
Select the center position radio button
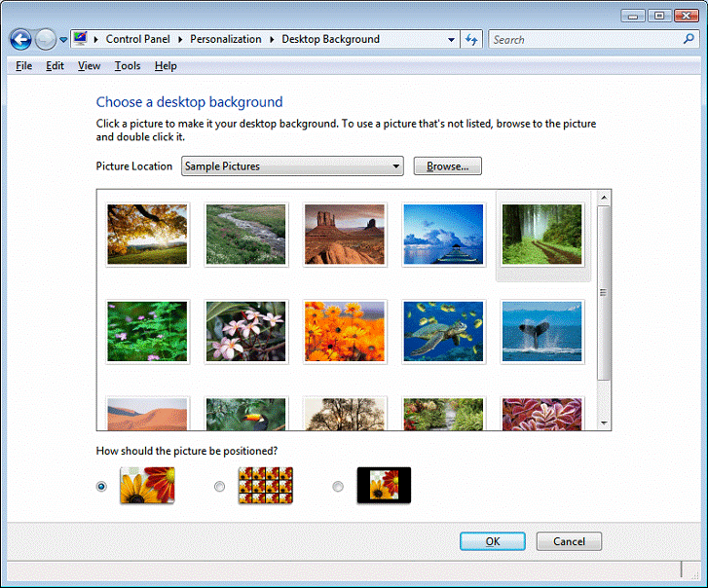point(338,487)
